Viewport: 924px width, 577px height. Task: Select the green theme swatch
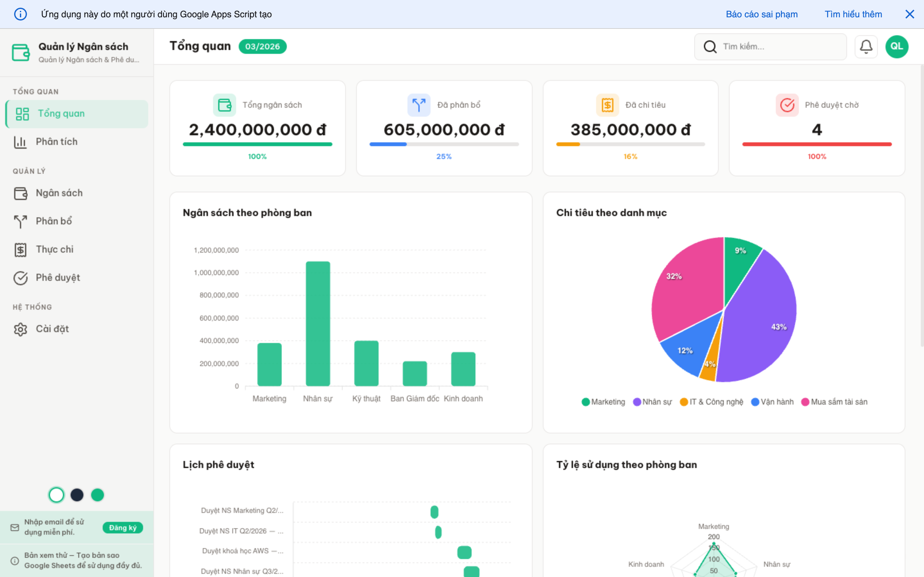pyautogui.click(x=97, y=495)
